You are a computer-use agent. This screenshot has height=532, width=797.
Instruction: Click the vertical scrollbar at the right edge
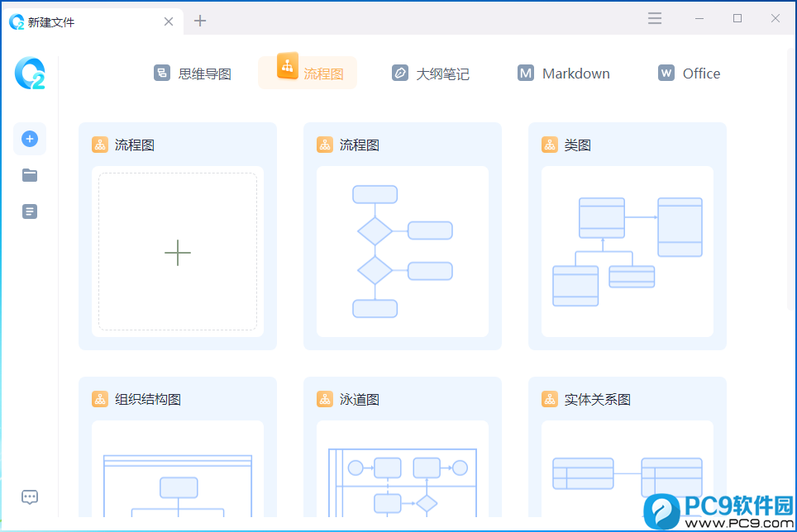(791, 178)
